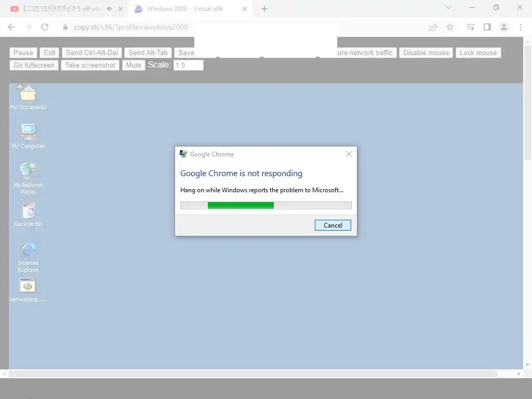Select the networking file icon on desktop
Screen dimensions: 532x399
click(28, 290)
